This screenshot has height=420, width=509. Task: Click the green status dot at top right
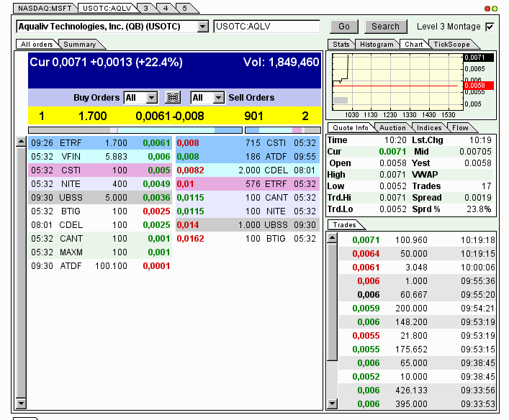[495, 9]
